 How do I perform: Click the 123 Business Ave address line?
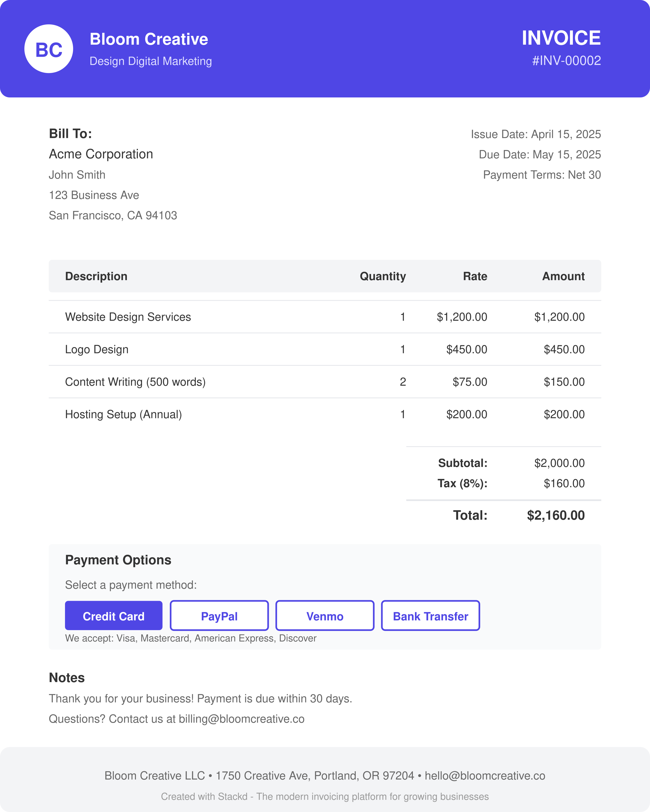(94, 195)
